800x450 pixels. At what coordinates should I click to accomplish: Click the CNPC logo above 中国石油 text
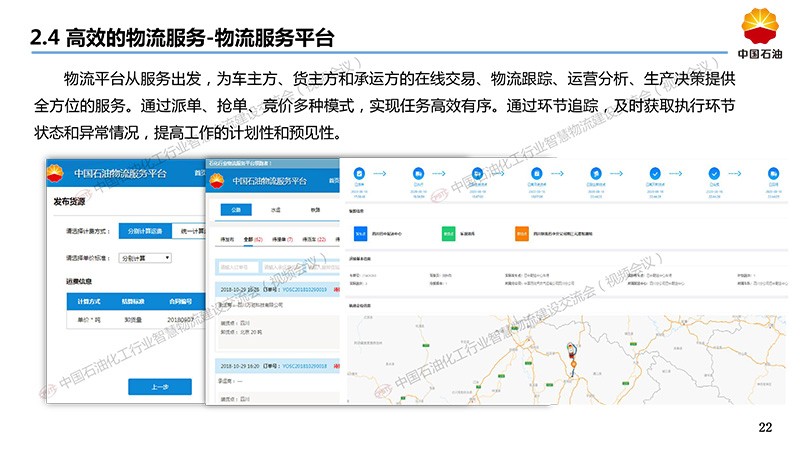click(x=760, y=26)
